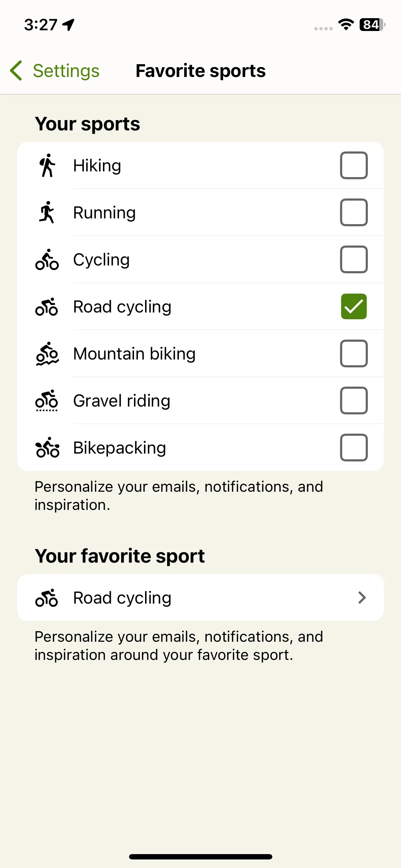
Task: Tap the Gravel riding icon
Action: pyautogui.click(x=47, y=401)
